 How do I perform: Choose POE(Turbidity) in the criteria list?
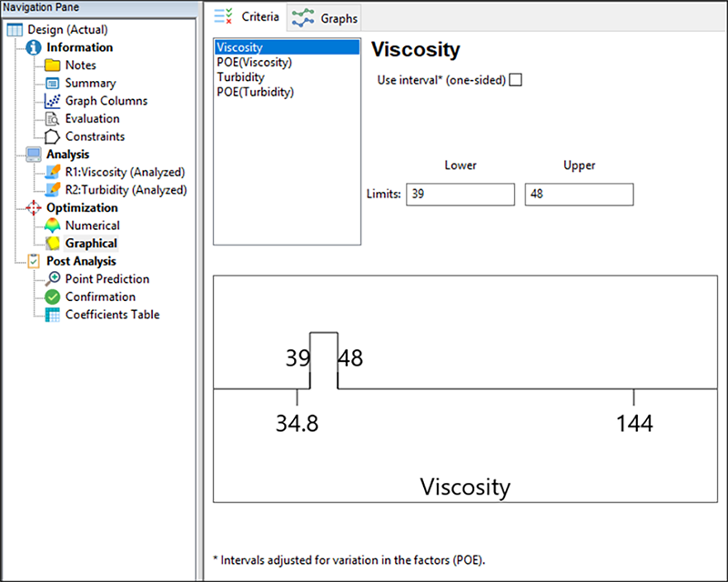pyautogui.click(x=256, y=92)
